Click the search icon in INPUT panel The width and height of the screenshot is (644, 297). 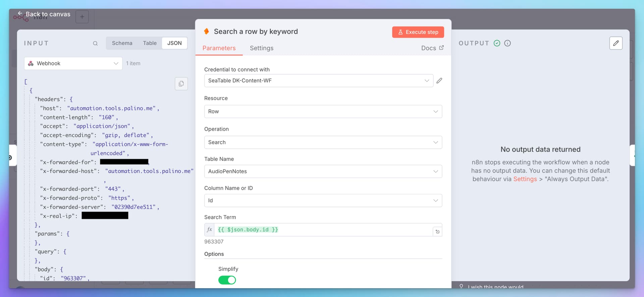click(x=95, y=43)
